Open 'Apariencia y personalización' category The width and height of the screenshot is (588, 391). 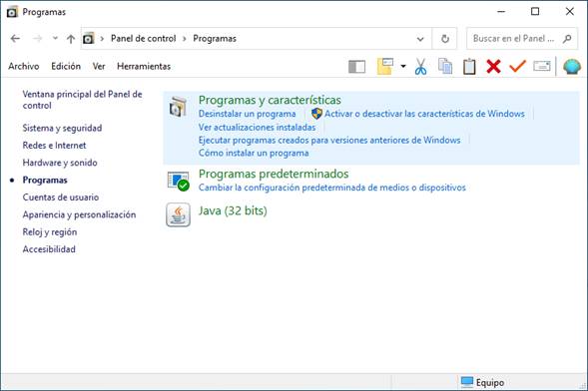[x=79, y=214]
